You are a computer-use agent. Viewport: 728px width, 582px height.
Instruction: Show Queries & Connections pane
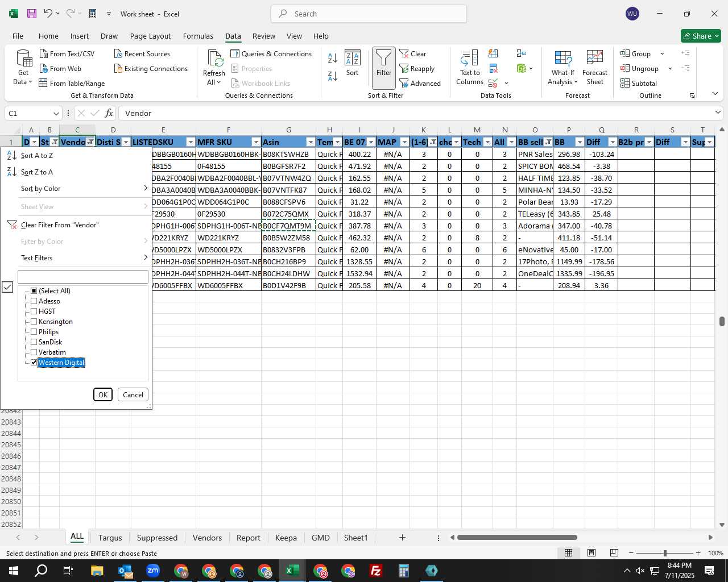(271, 53)
